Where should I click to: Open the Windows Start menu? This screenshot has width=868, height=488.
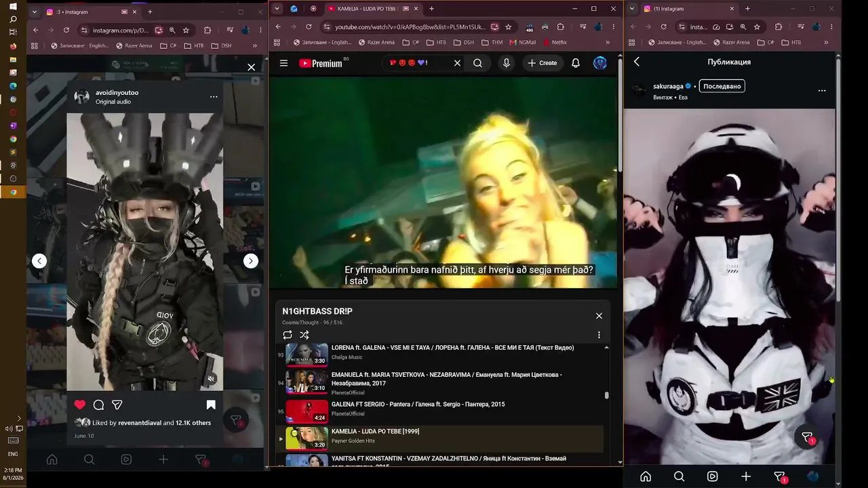(13, 7)
